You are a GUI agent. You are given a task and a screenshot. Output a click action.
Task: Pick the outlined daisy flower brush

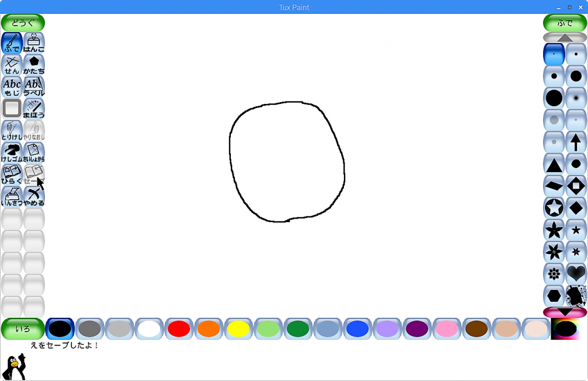[554, 274]
